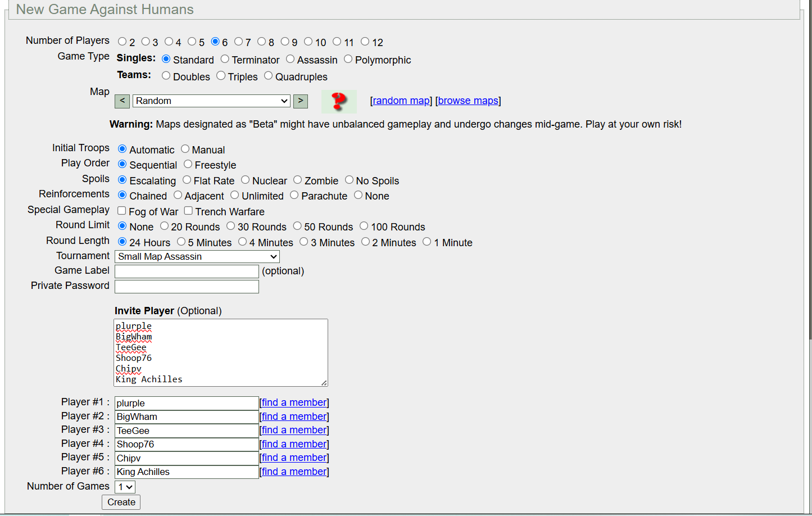812x516 pixels.
Task: Set round limit to 30 Rounds
Action: [230, 226]
